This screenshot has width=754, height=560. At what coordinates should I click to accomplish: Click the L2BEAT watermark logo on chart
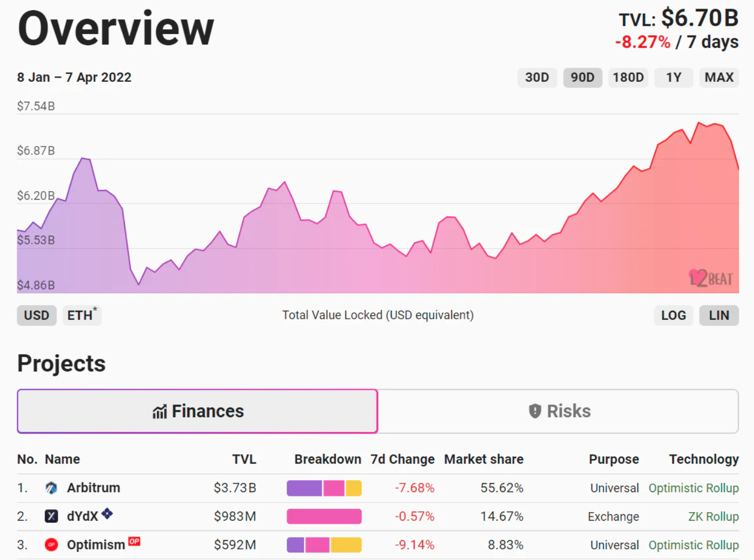(x=711, y=278)
